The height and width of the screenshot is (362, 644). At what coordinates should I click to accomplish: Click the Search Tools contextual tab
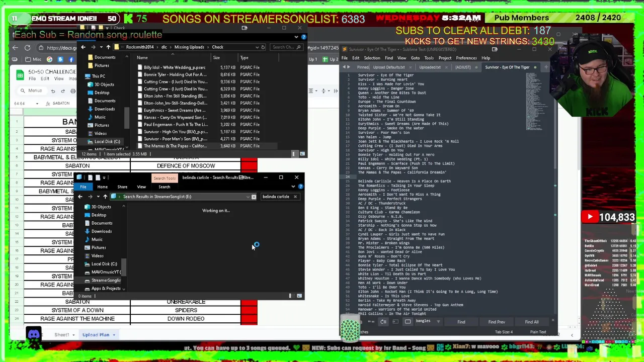coord(165,178)
